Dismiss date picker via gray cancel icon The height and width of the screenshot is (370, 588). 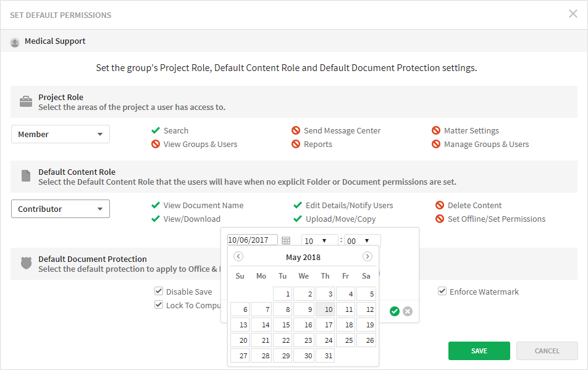pos(408,311)
